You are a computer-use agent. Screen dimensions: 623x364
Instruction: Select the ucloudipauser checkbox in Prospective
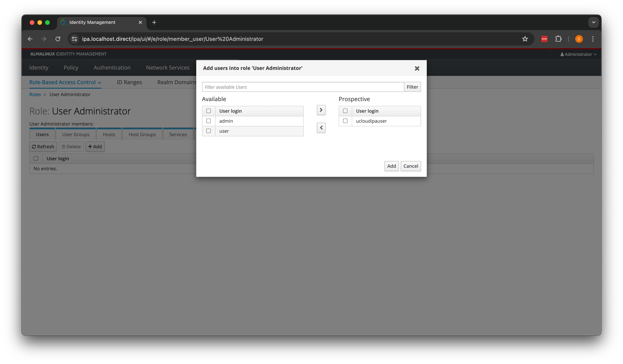point(345,121)
